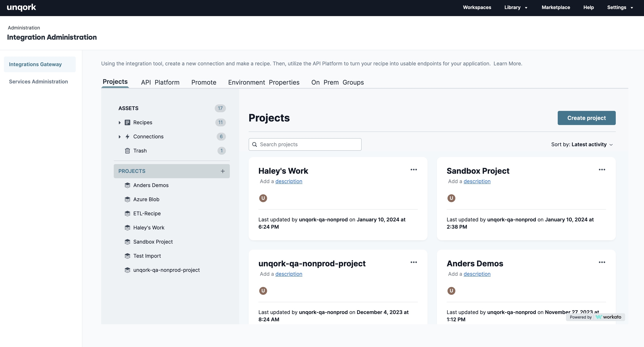The width and height of the screenshot is (644, 347).
Task: Open Marketplace in the top navigation
Action: point(556,7)
